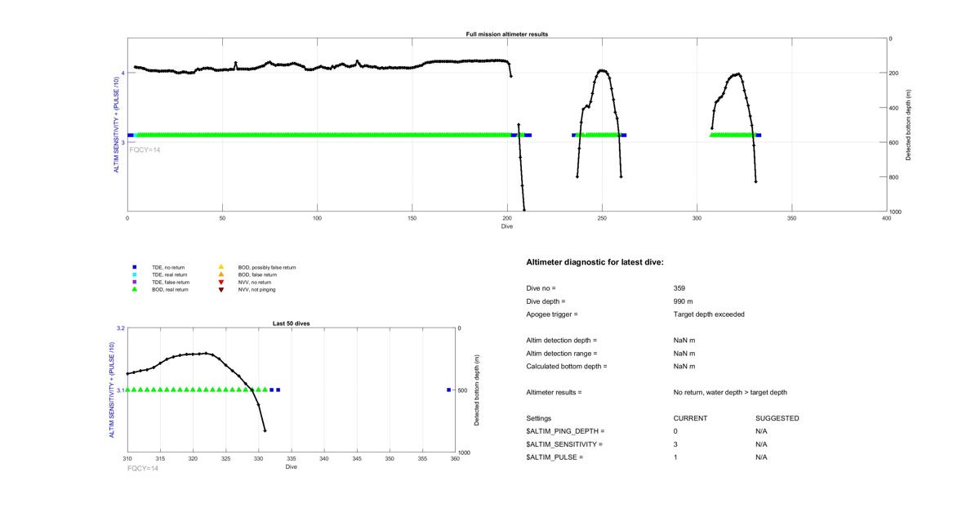Click the NaN m value for Calculated bottom depth

coord(684,367)
